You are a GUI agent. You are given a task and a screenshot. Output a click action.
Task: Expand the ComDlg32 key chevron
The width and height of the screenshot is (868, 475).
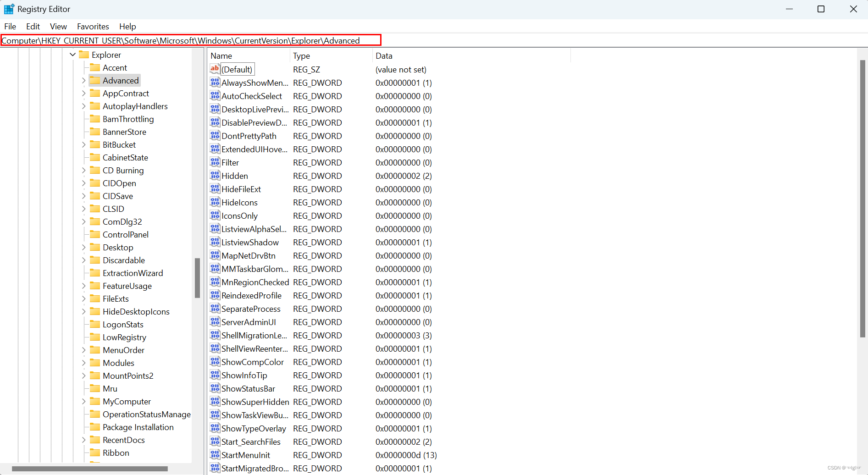point(83,222)
